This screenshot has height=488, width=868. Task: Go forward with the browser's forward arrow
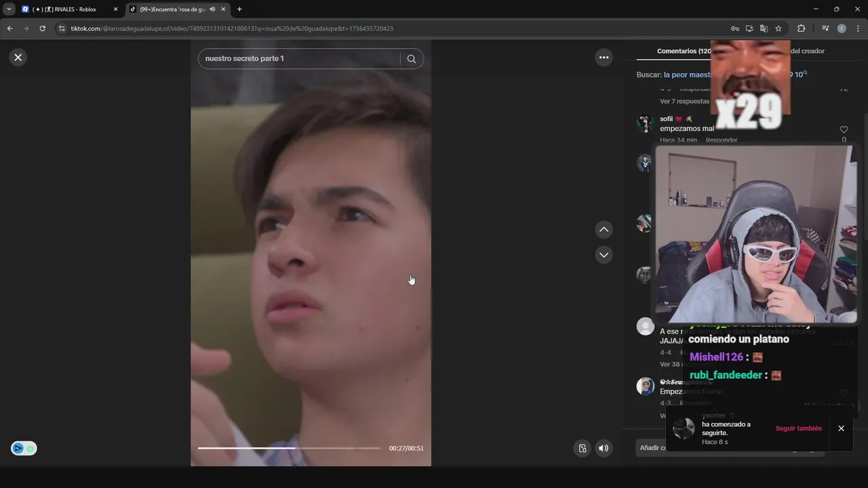26,28
